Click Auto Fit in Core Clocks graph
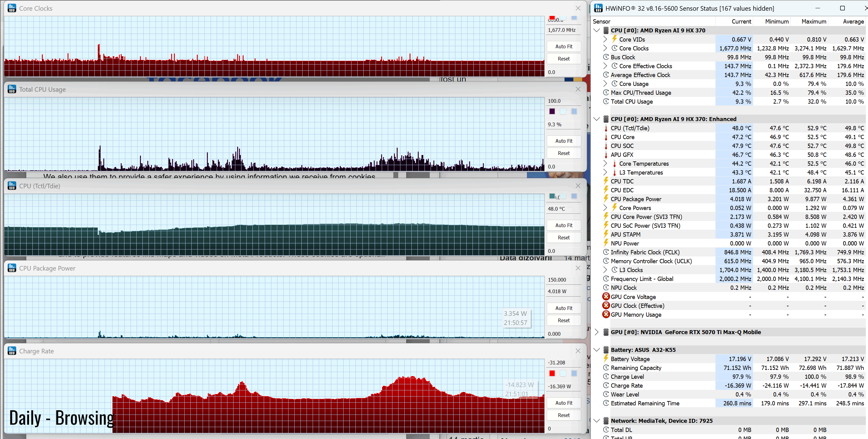868x439 pixels. point(563,46)
